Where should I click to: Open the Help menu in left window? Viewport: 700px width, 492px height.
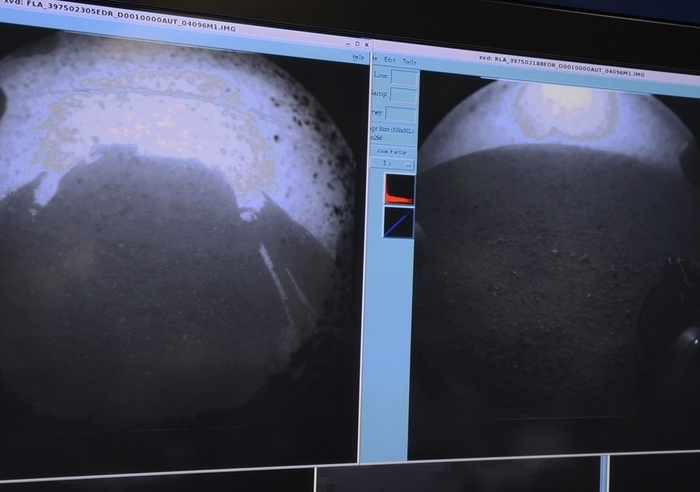coord(358,57)
